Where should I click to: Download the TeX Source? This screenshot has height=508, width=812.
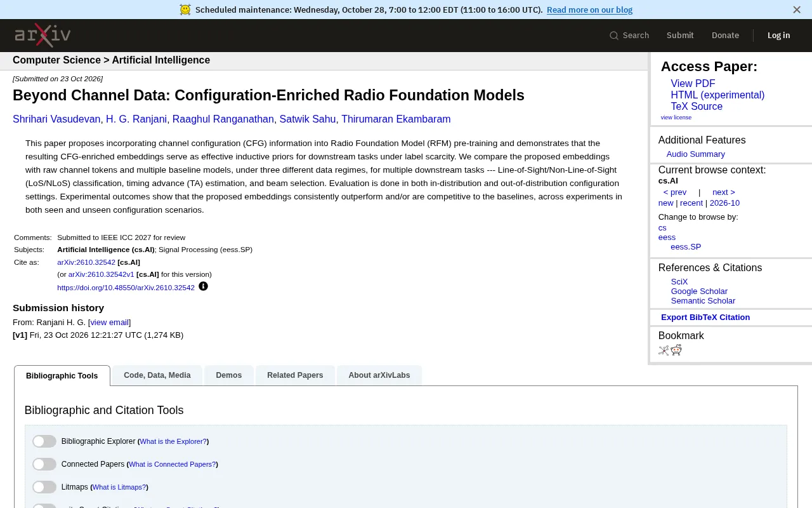click(697, 107)
